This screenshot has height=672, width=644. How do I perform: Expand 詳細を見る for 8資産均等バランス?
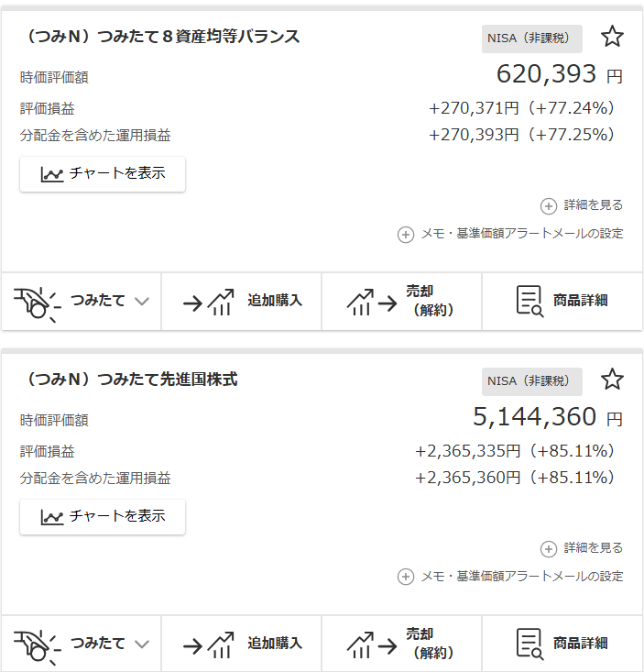582,205
